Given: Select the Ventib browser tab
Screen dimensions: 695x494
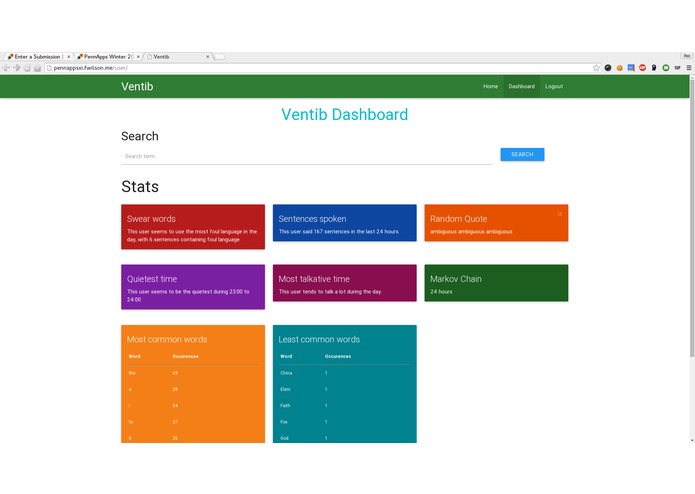Looking at the screenshot, I should pos(178,57).
